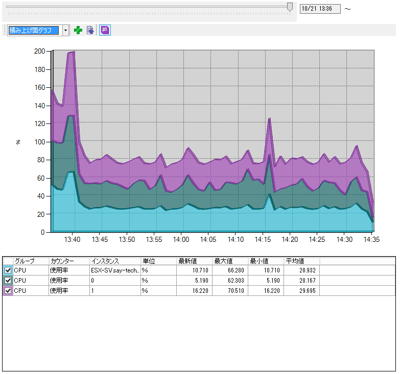Click the 200 label on the Y axis
This screenshot has height=374, width=400.
coord(39,51)
